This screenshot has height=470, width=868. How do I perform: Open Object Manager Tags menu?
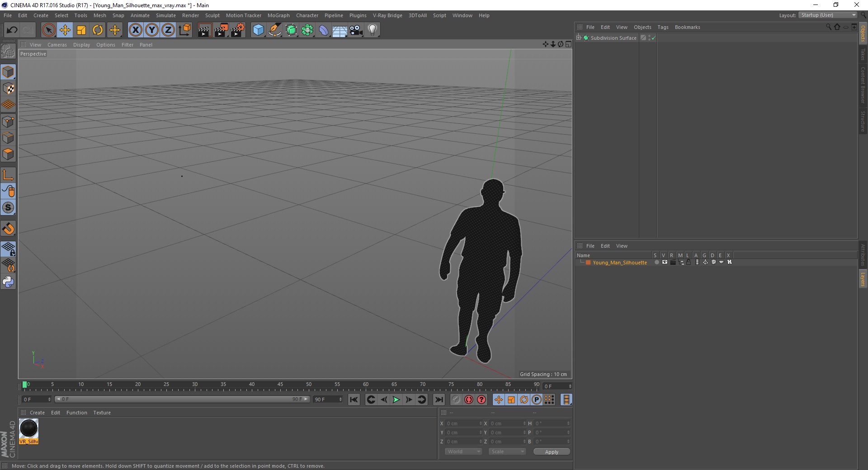663,27
